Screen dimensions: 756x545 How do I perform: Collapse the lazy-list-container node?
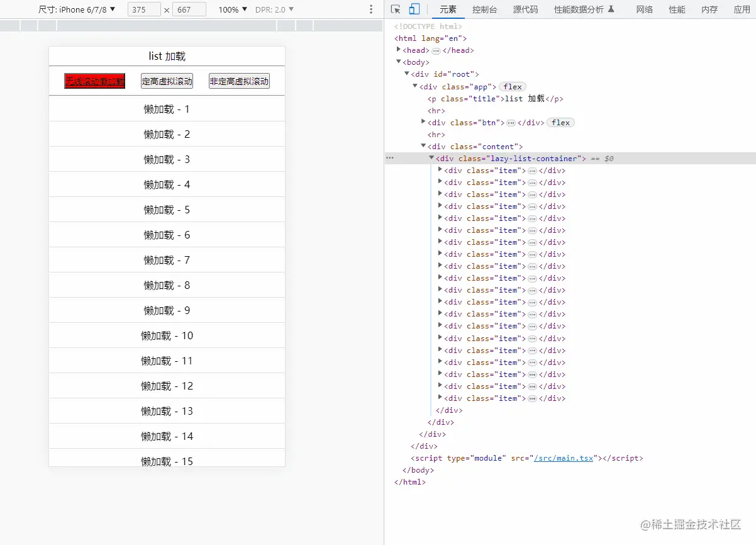coord(431,158)
